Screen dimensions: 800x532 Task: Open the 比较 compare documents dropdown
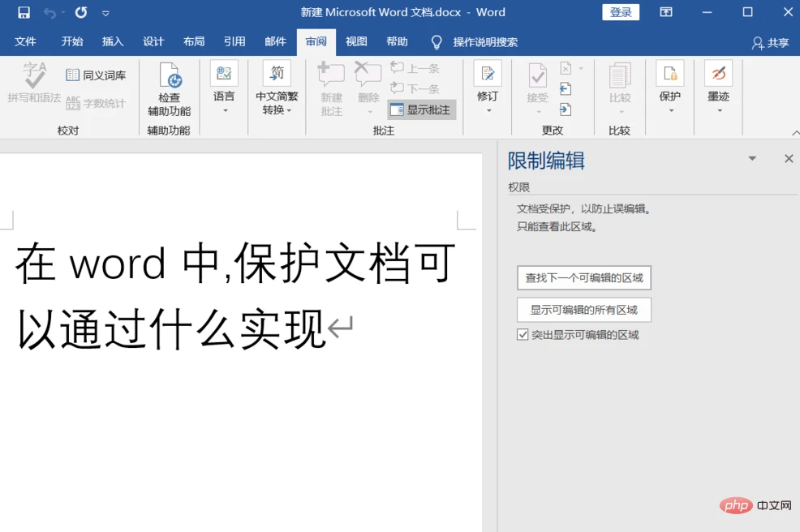pos(620,88)
